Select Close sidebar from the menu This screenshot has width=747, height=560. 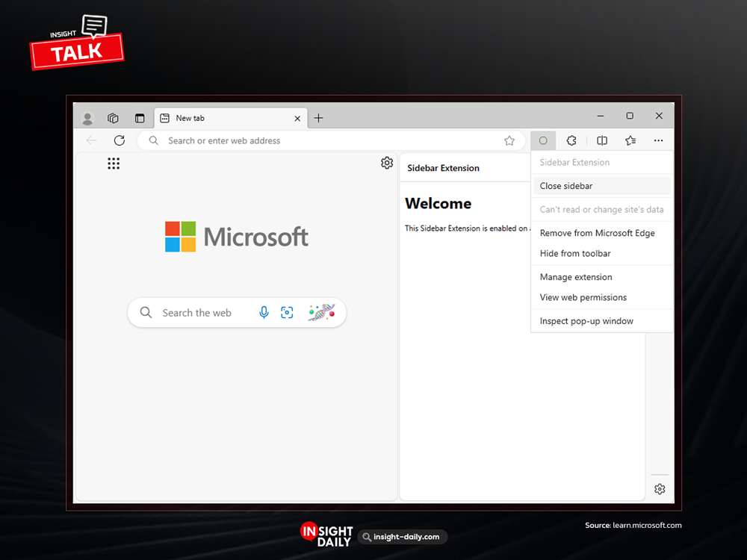coord(566,186)
